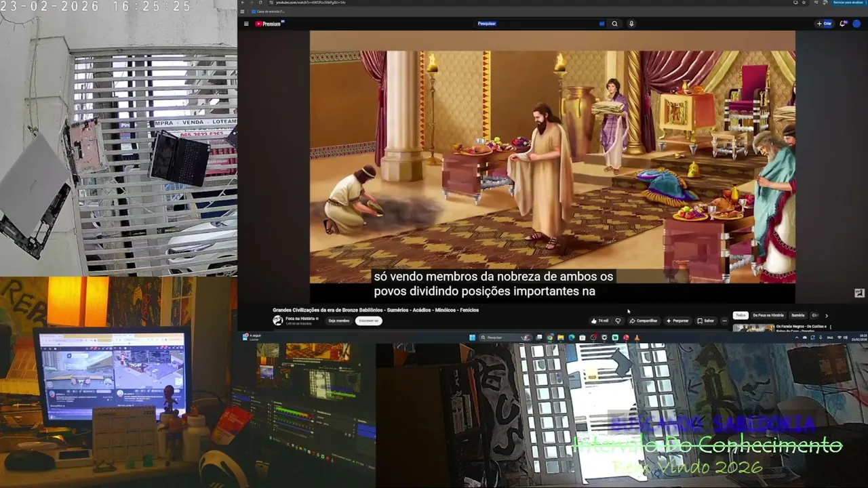
Task: Select the De Foca na História chip
Action: (768, 315)
